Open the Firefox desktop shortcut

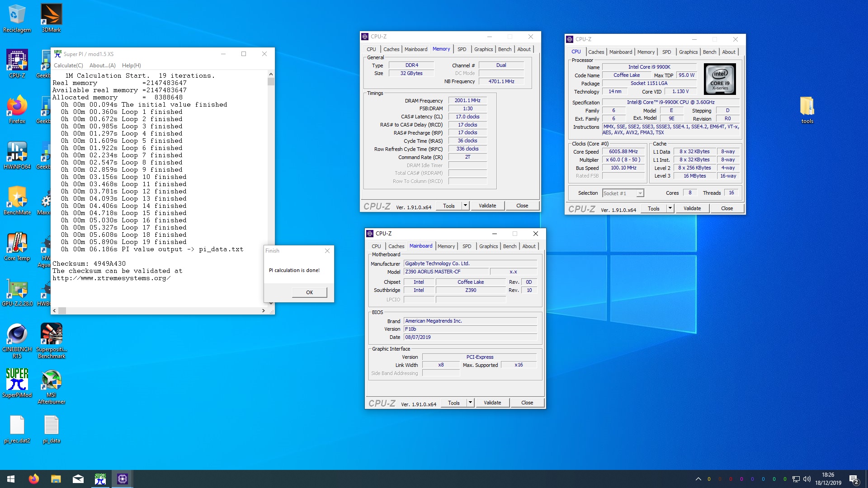17,109
